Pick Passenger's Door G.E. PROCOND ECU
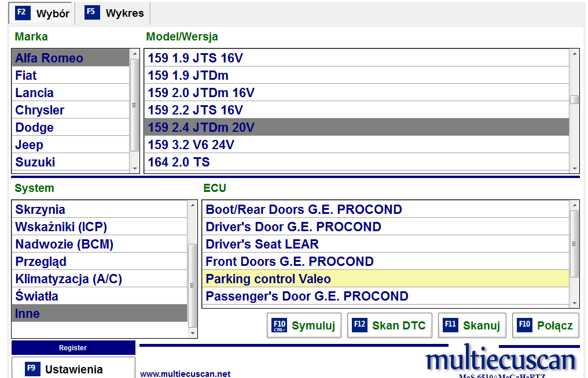 point(385,296)
